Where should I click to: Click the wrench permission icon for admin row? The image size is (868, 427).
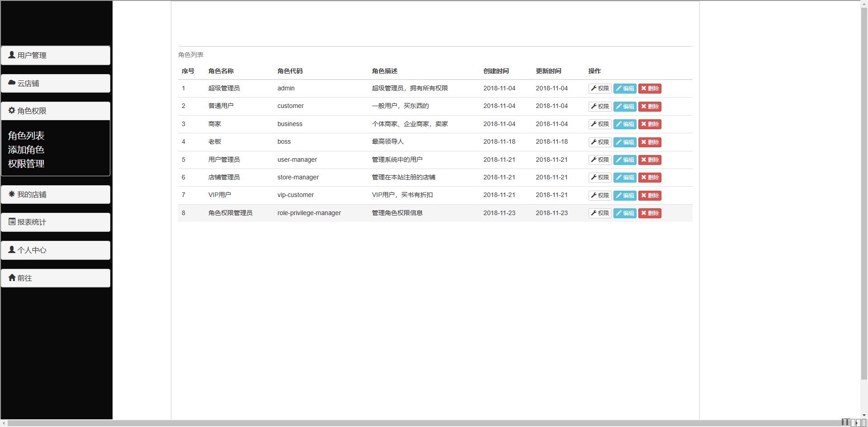coord(594,89)
